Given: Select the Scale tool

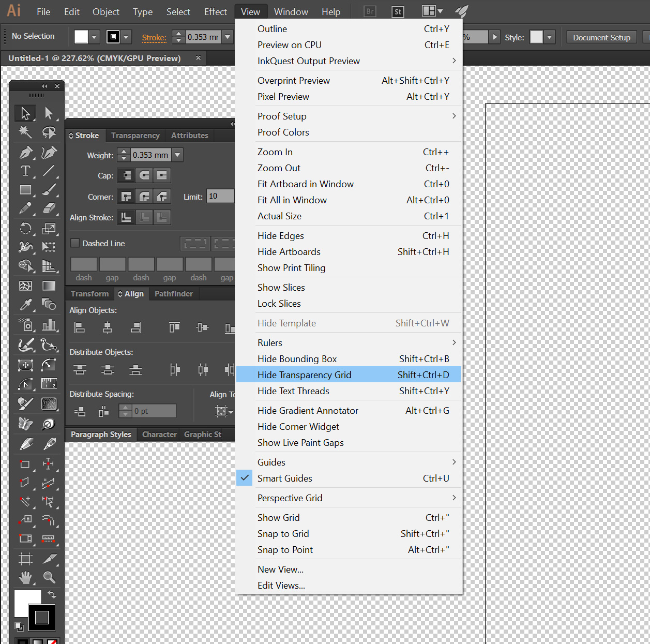Looking at the screenshot, I should (49, 228).
